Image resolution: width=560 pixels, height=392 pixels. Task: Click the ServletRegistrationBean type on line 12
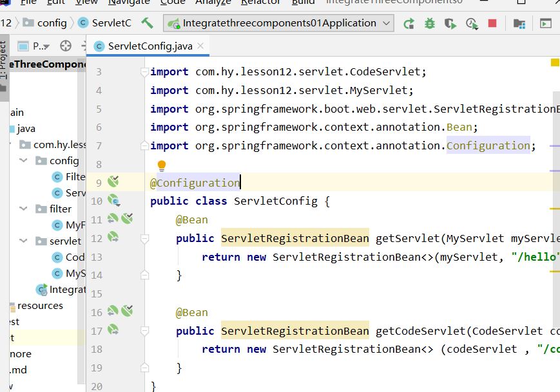pos(295,238)
